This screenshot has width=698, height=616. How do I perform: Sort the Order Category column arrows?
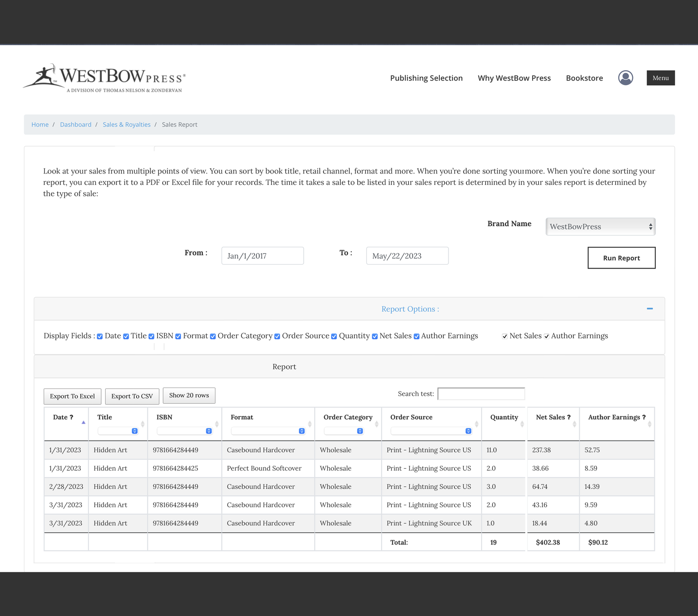(376, 424)
